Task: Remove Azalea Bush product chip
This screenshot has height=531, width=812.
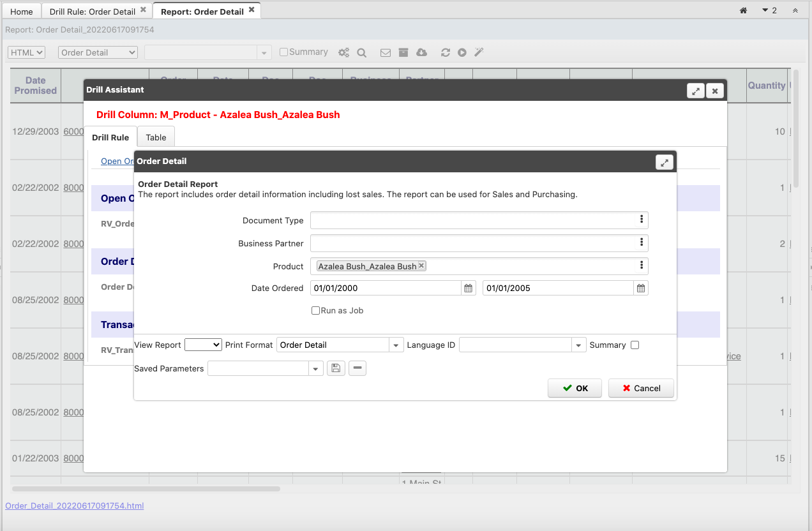Action: 421,266
